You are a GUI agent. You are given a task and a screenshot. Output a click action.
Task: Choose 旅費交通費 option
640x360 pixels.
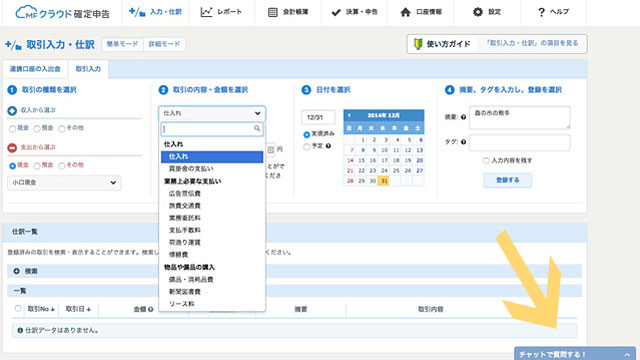(212, 206)
